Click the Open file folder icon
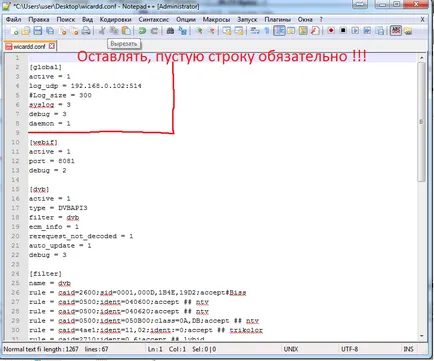This screenshot has width=434, height=361. point(26,31)
